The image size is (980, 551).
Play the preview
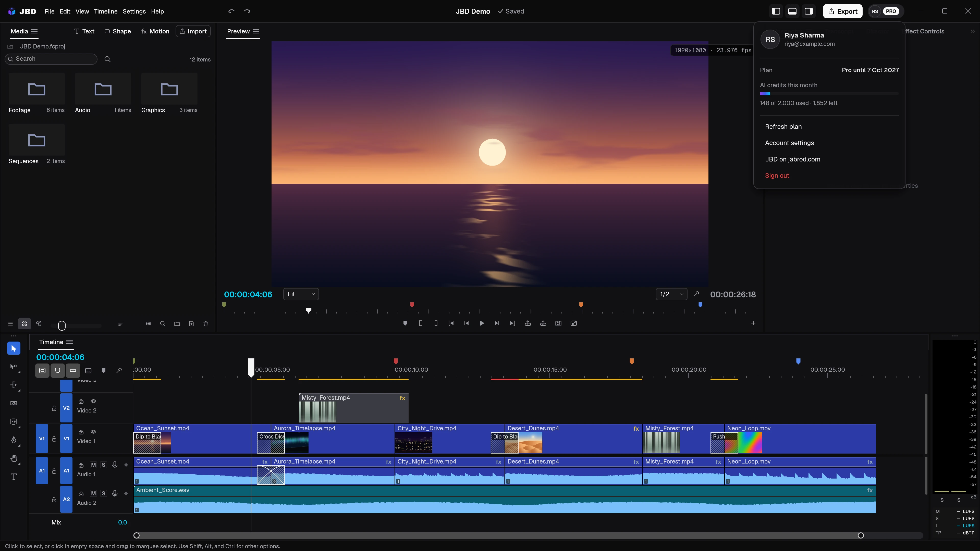point(482,323)
